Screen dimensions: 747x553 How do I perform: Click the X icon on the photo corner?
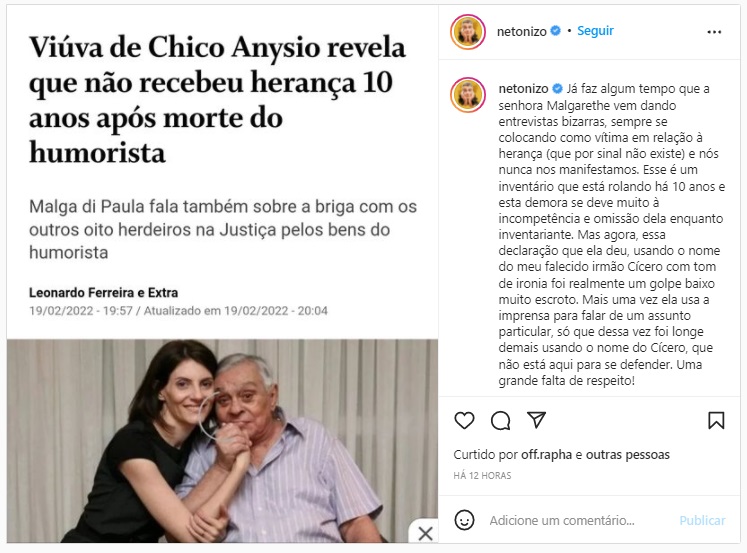(x=425, y=533)
